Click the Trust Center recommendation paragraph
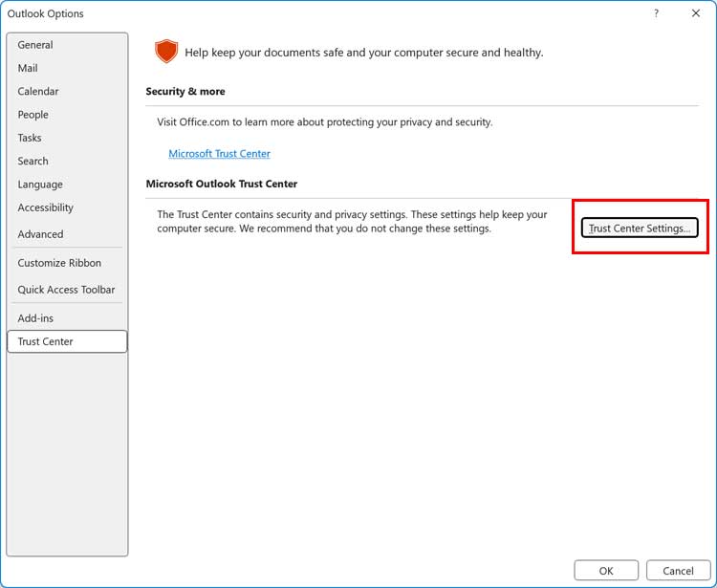The width and height of the screenshot is (717, 588). 352,221
